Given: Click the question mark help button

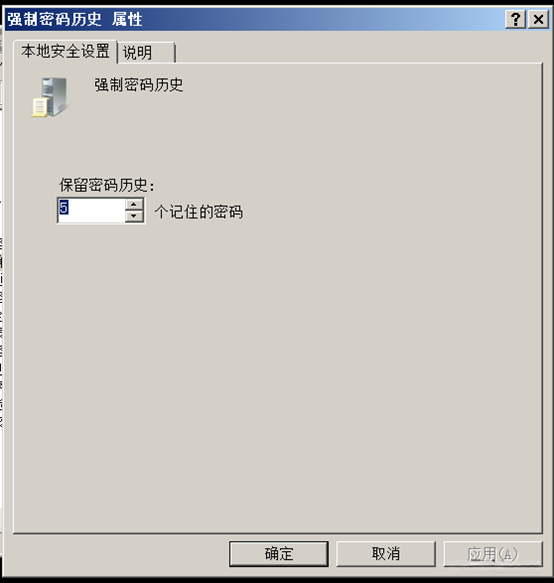Looking at the screenshot, I should coord(515,19).
